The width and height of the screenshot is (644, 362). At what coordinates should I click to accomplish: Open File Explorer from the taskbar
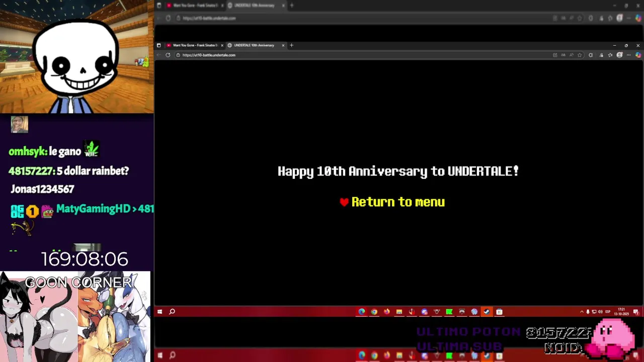pos(399,312)
